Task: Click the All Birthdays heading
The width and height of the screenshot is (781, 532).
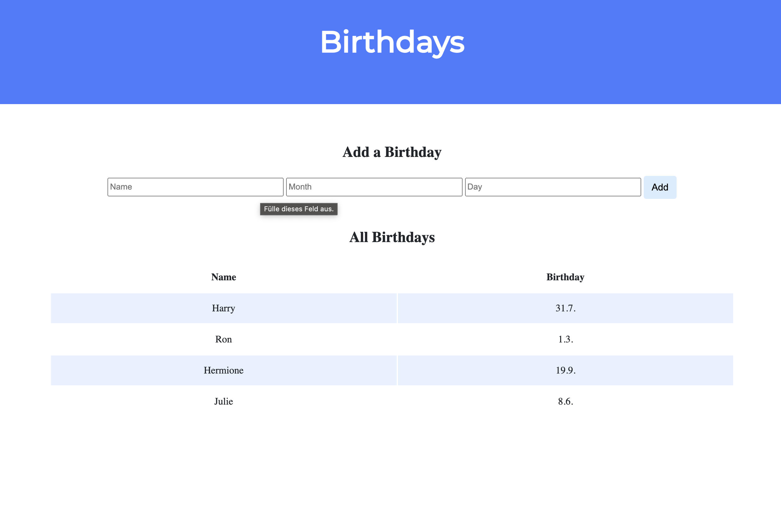Action: click(392, 237)
